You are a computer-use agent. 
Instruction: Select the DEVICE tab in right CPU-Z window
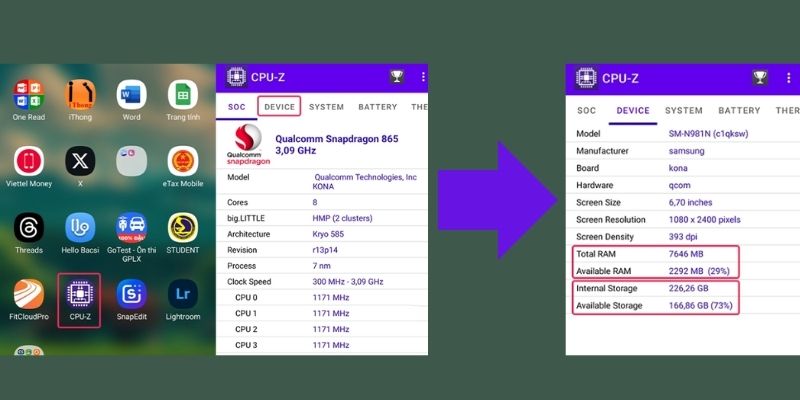tap(633, 111)
